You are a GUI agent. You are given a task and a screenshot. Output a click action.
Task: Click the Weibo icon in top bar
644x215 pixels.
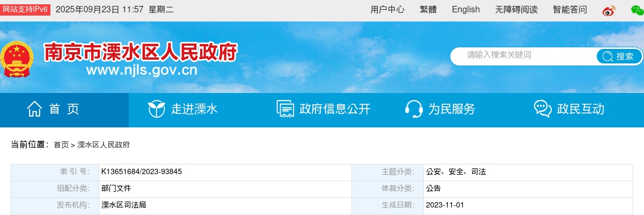609,10
